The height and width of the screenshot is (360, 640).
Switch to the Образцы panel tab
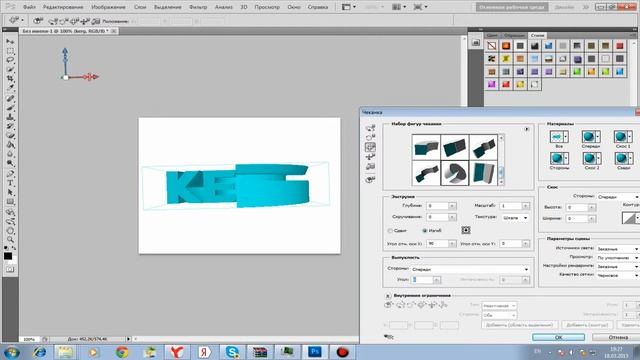pos(513,36)
